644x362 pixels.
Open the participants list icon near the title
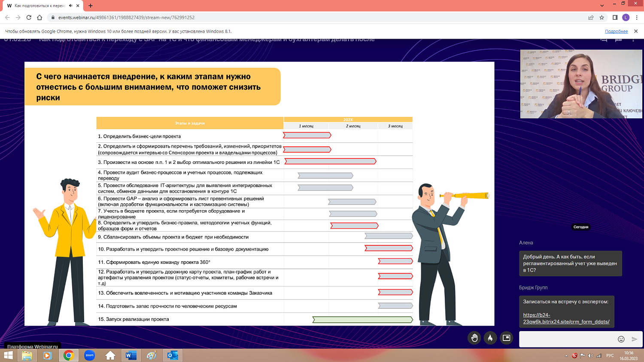[x=604, y=39]
